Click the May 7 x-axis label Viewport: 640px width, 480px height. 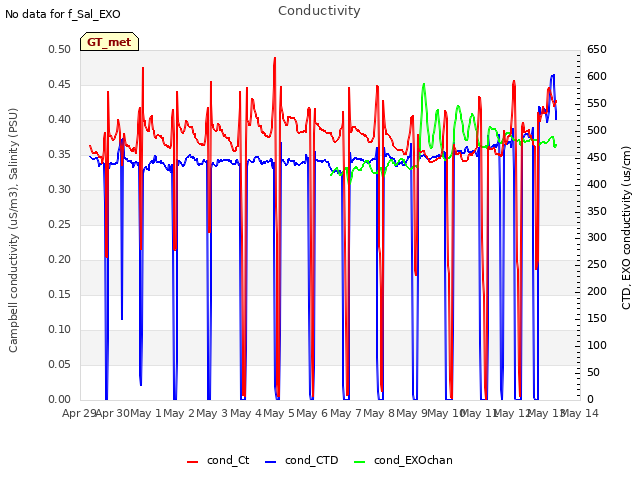346,413
